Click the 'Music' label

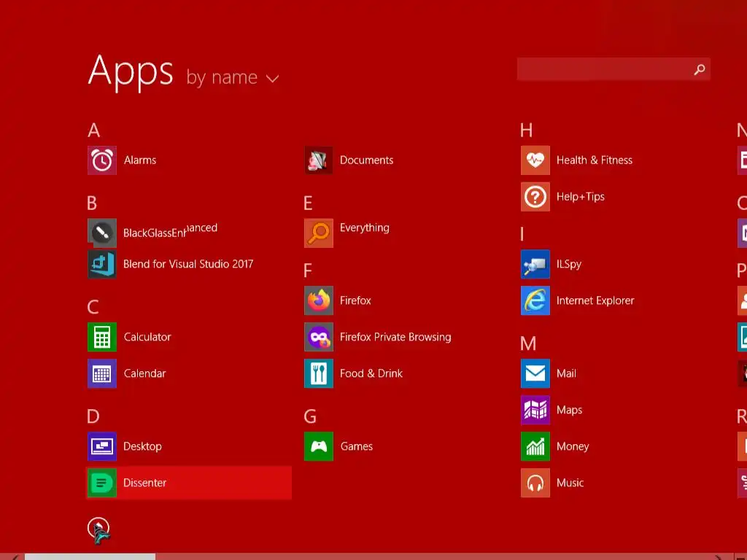click(x=570, y=483)
